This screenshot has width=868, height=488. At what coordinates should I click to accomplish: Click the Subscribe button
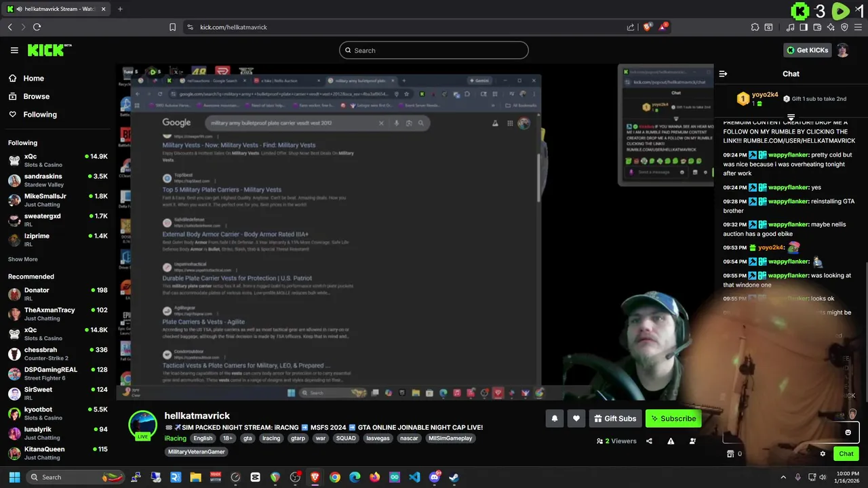click(673, 418)
